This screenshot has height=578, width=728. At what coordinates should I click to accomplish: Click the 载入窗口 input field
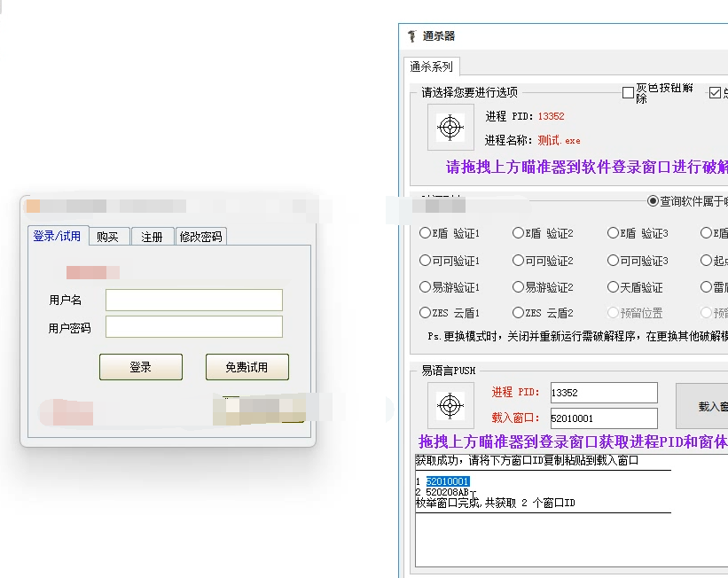point(602,418)
